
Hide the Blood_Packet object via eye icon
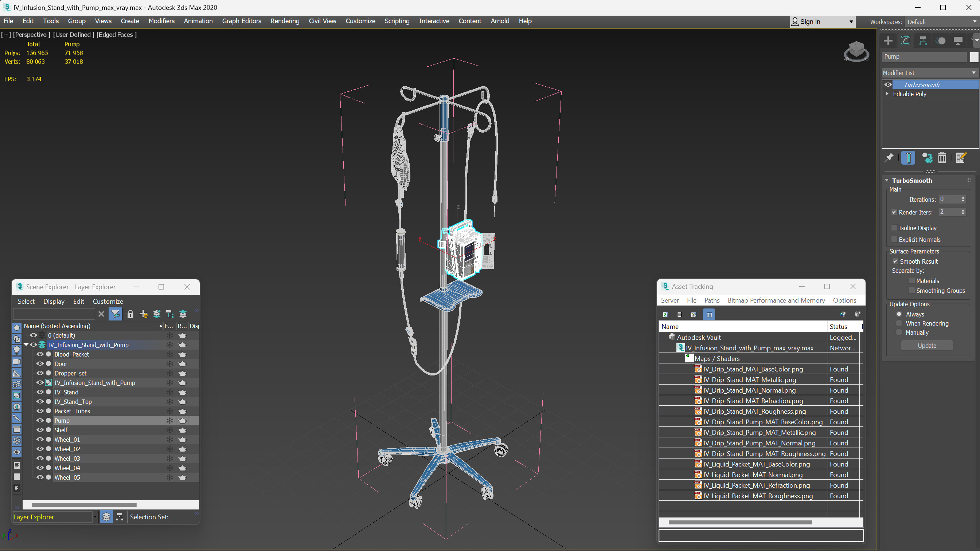[40, 354]
